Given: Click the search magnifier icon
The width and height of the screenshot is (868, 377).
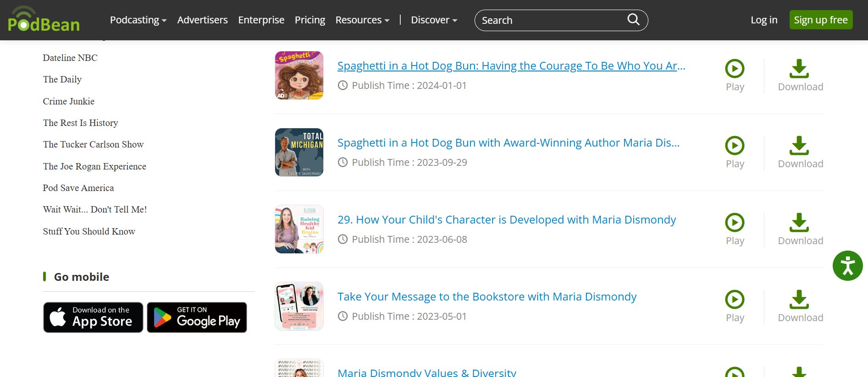Looking at the screenshot, I should tap(633, 20).
